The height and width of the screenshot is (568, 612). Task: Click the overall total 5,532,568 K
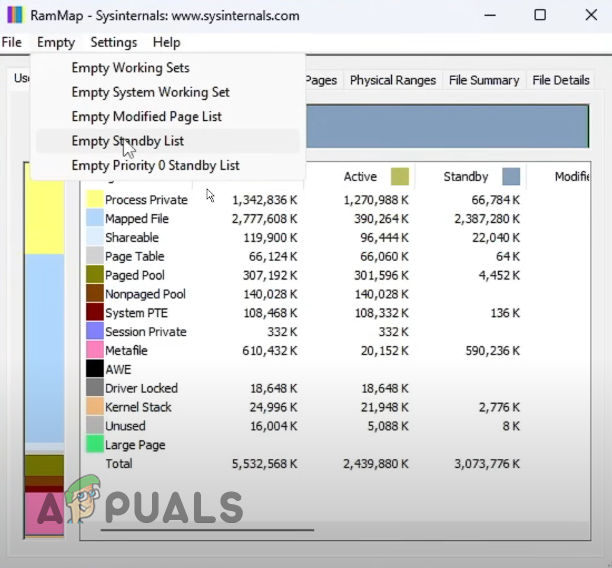tap(264, 464)
